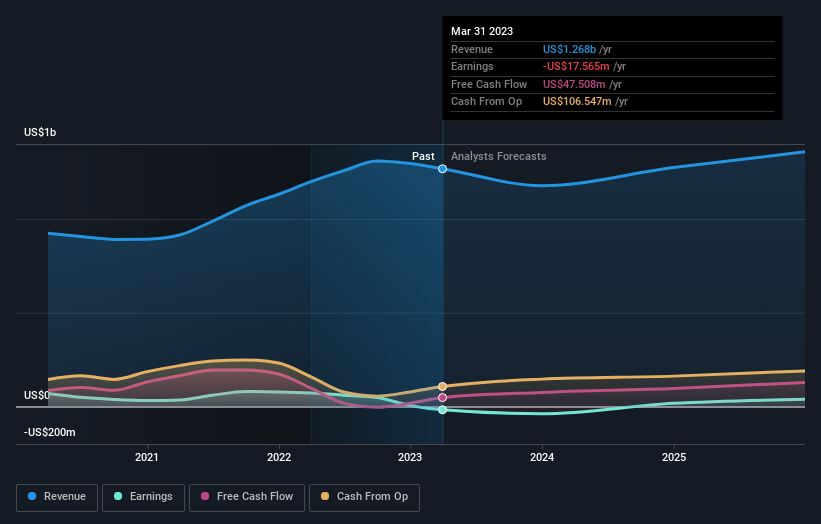The height and width of the screenshot is (524, 821).
Task: Click the Cash From Op label in tooltip
Action: [x=486, y=102]
